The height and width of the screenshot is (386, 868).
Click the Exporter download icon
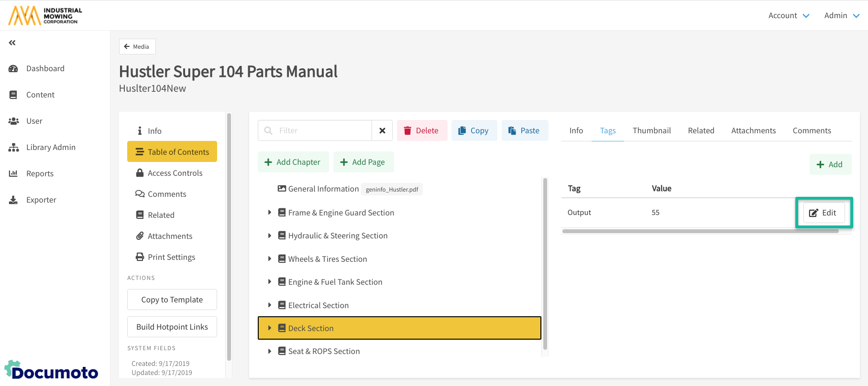click(13, 200)
